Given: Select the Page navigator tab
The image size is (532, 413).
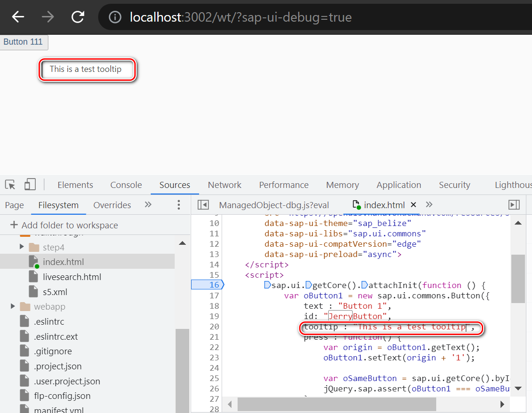Looking at the screenshot, I should coord(14,205).
